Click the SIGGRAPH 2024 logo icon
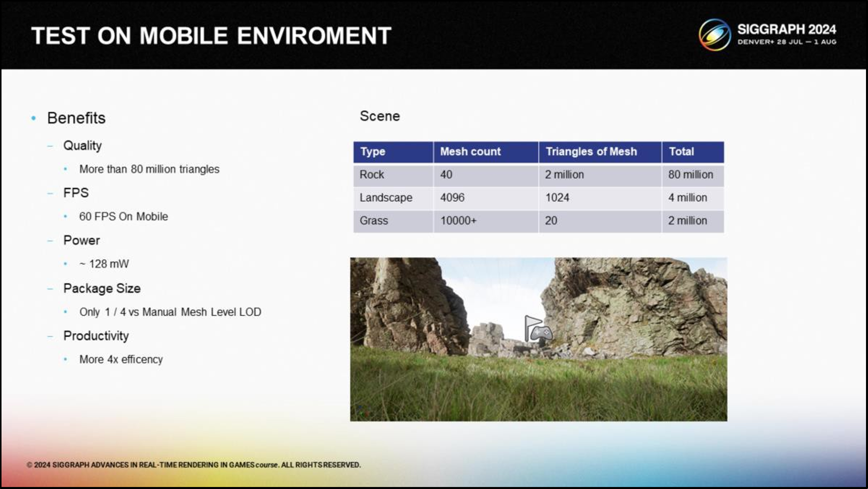Screen dimensions: 868x489 715,35
